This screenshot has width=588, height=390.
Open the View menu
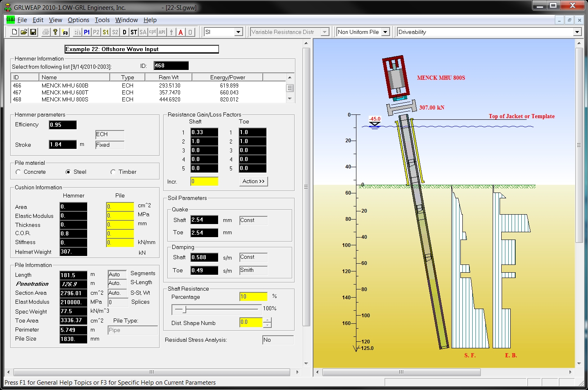point(56,20)
